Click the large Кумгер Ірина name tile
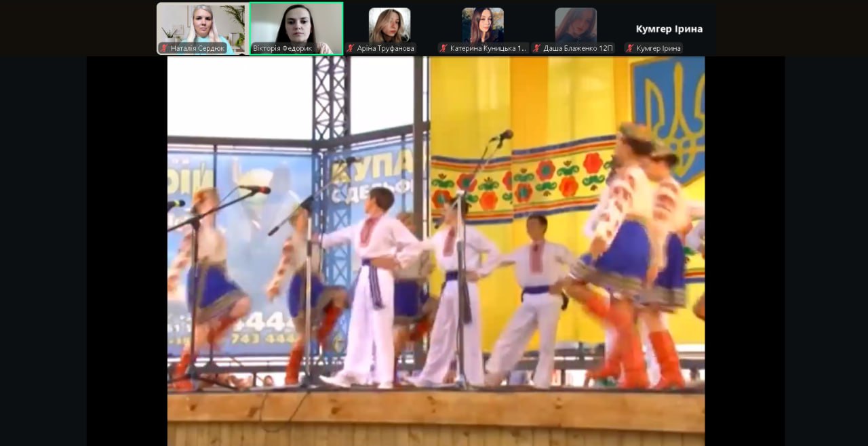 pyautogui.click(x=669, y=28)
